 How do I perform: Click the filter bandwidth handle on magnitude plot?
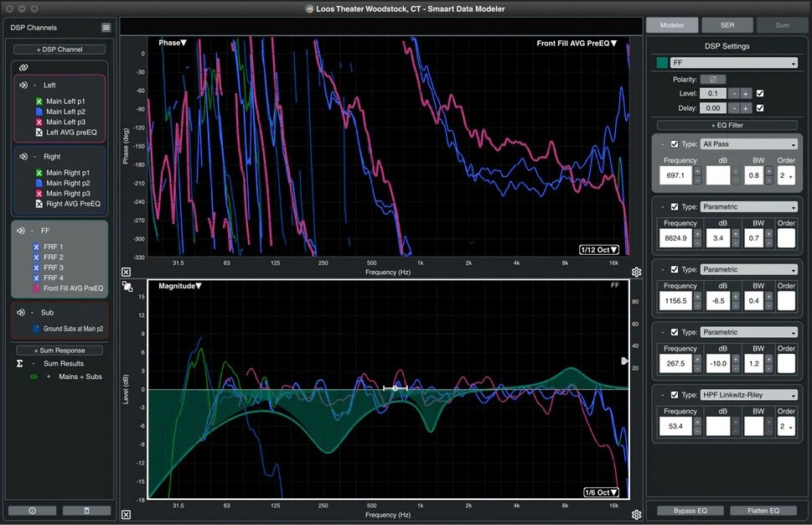click(396, 387)
